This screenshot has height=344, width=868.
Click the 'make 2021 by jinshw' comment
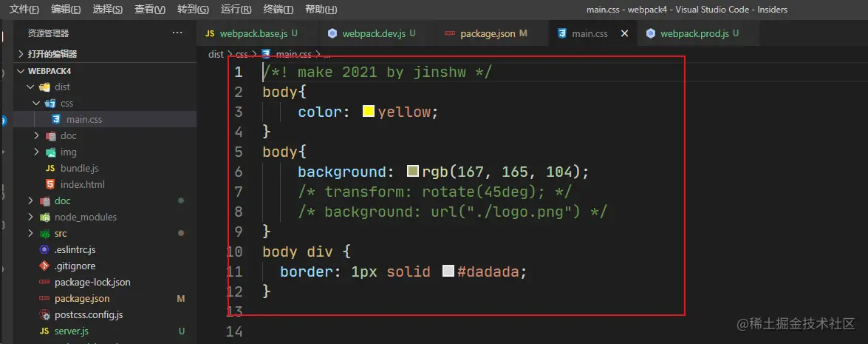click(377, 72)
